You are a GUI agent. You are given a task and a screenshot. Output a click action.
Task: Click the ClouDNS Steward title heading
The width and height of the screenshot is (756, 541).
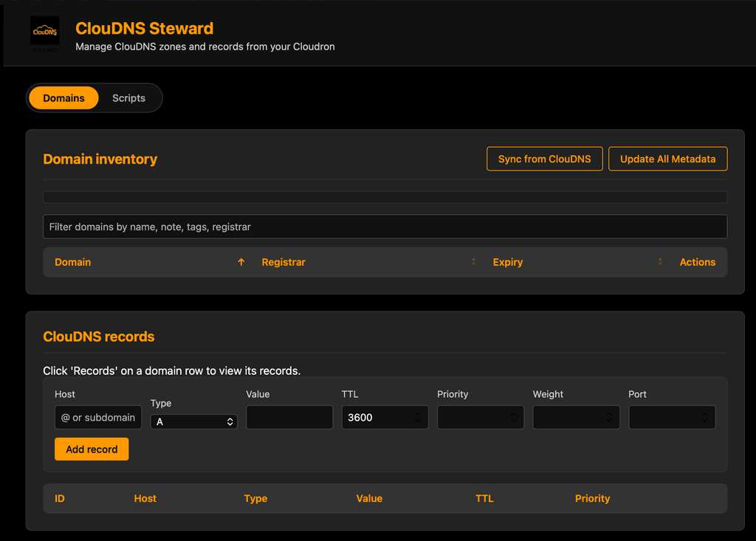tap(144, 29)
